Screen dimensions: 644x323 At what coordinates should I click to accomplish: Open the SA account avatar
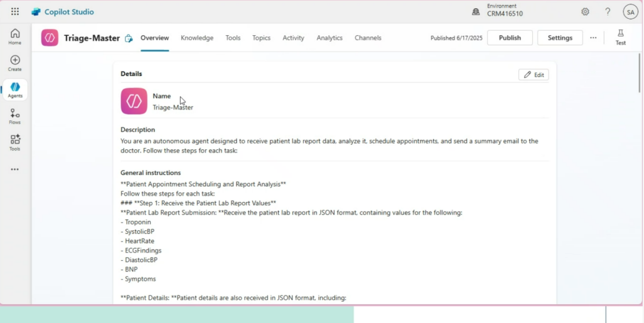630,12
